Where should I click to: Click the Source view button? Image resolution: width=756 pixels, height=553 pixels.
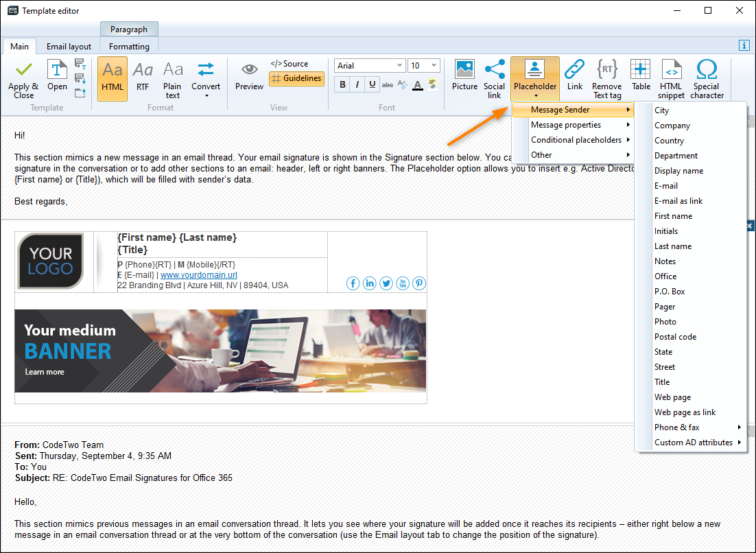[290, 64]
